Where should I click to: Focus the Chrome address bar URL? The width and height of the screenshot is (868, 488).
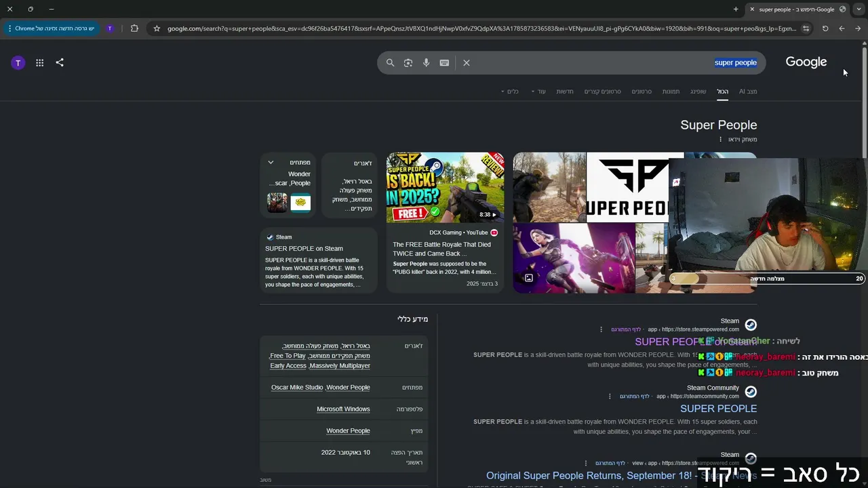pyautogui.click(x=482, y=28)
